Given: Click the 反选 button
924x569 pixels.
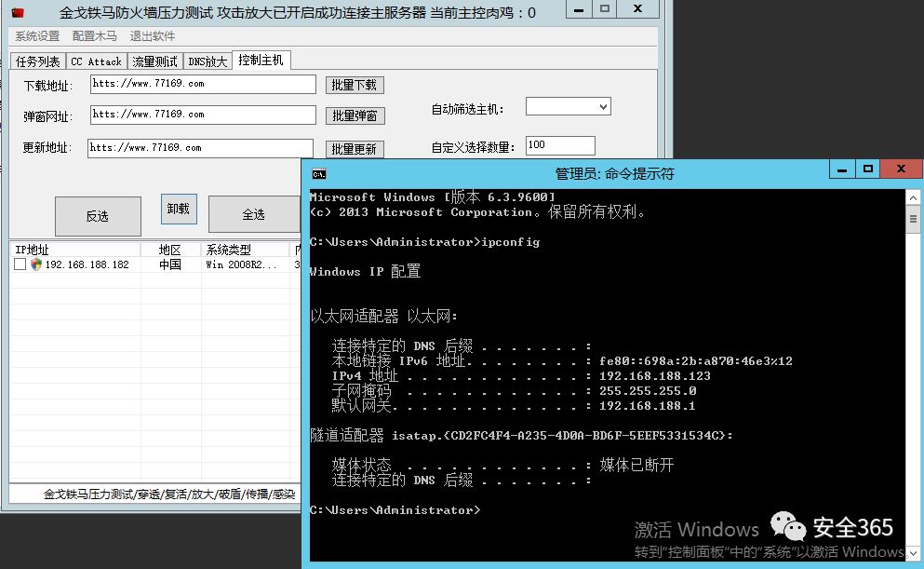Looking at the screenshot, I should tap(98, 216).
